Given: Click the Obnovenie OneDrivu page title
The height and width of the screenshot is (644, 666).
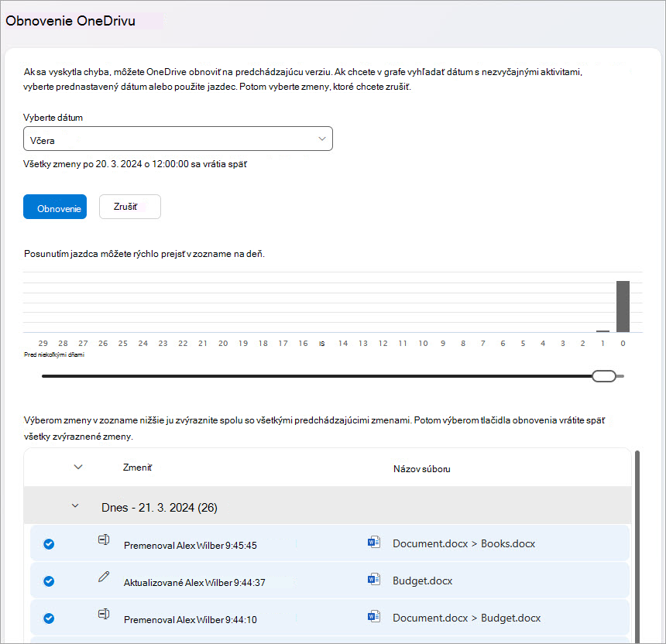Looking at the screenshot, I should point(70,21).
